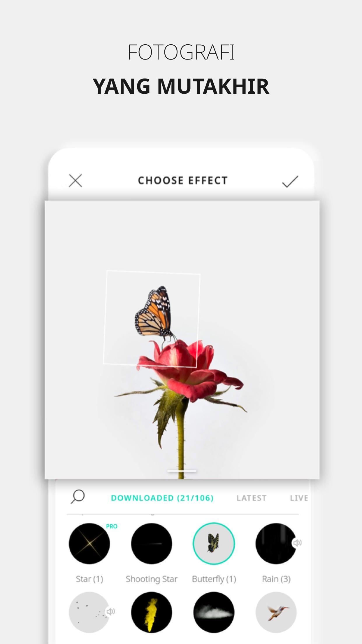
Task: Switch to the Latest tab
Action: point(252,498)
